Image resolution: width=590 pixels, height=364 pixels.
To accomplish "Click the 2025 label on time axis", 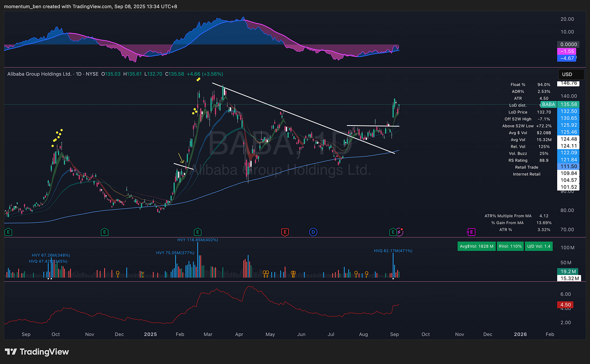I will [150, 334].
